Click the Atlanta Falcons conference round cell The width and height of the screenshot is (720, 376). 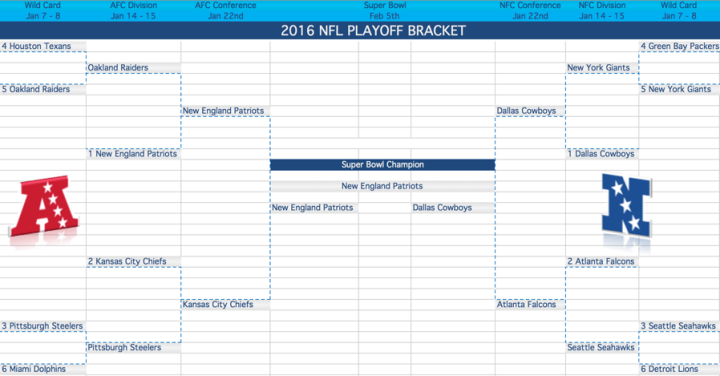pos(530,304)
